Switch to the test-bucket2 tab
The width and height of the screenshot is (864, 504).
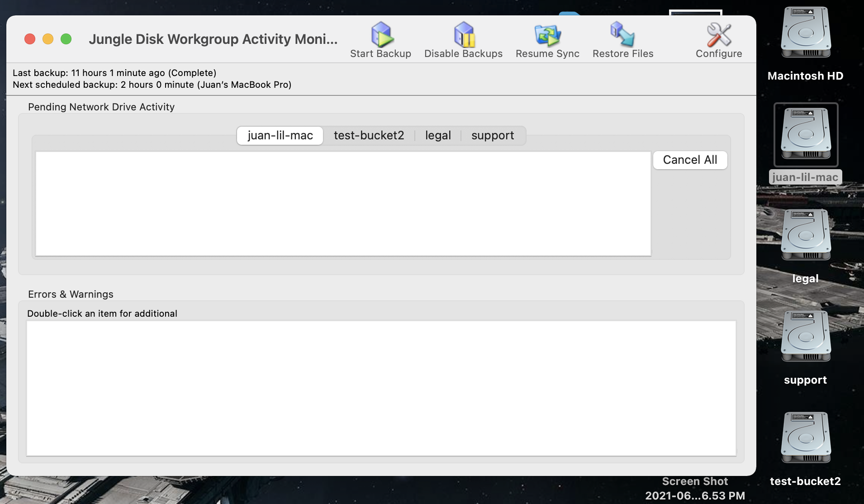pyautogui.click(x=368, y=135)
